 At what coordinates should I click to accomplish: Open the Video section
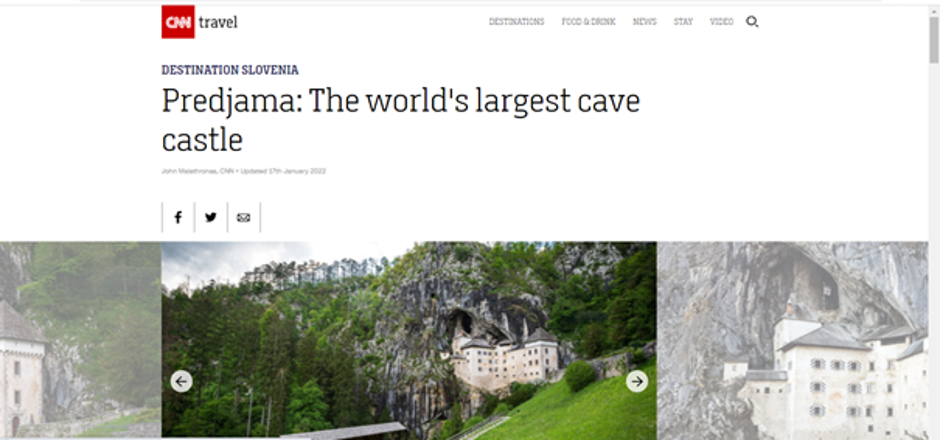pyautogui.click(x=721, y=22)
